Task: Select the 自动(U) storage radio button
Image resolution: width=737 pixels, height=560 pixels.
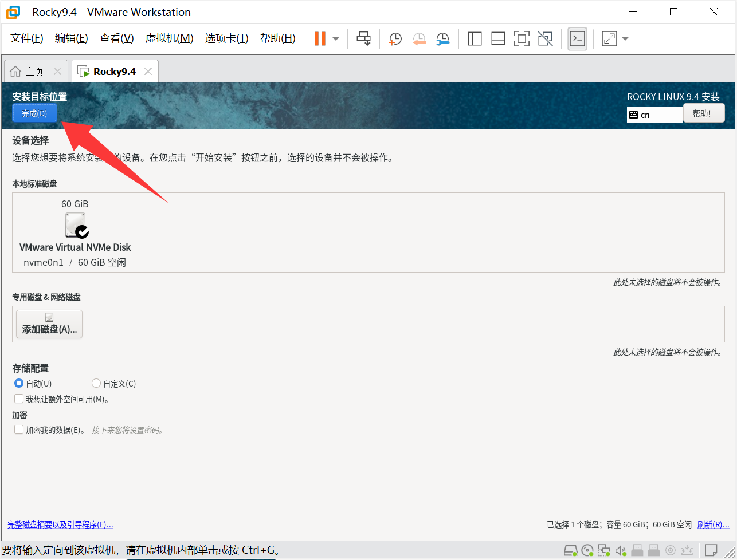Action: 19,384
